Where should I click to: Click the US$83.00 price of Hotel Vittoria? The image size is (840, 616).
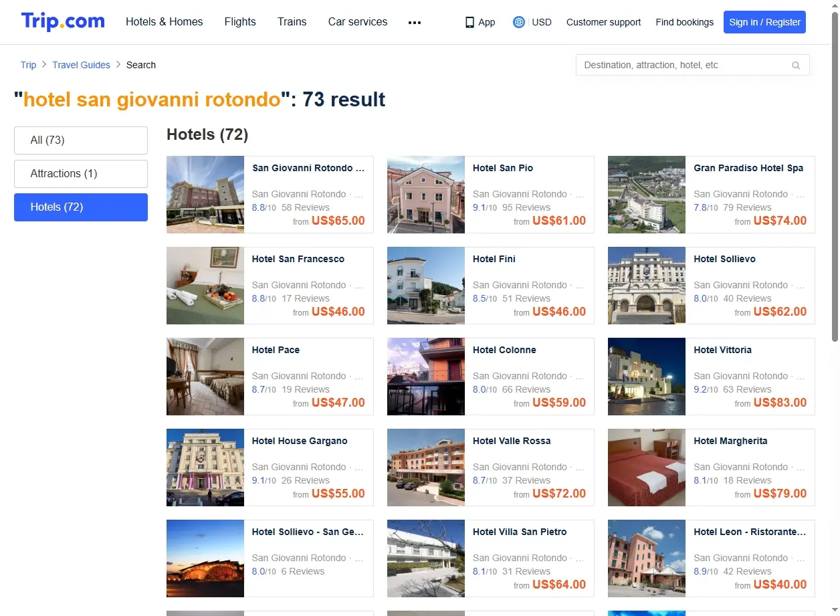point(780,403)
